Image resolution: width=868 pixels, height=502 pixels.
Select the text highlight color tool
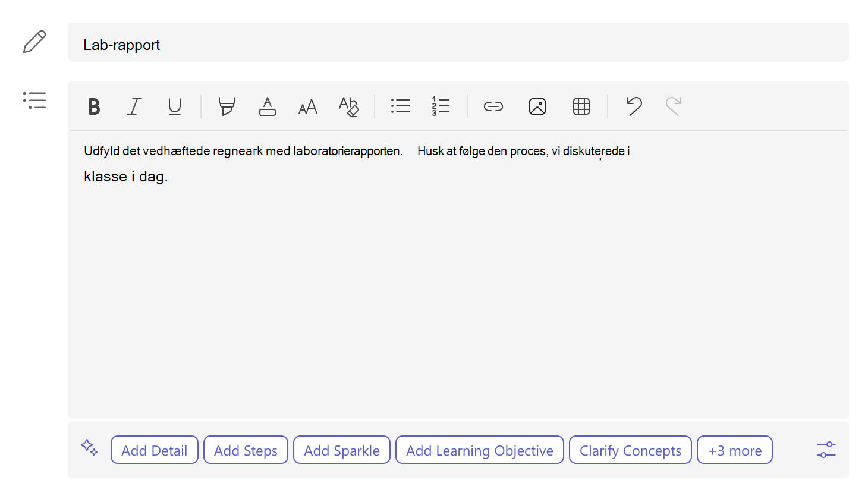(227, 107)
